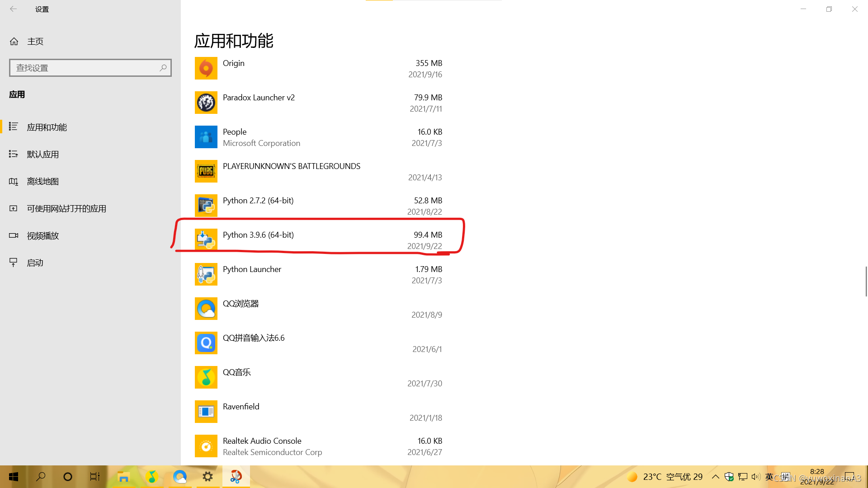The width and height of the screenshot is (868, 488).
Task: Select Paradox Launcher v2 entry
Action: click(x=259, y=98)
